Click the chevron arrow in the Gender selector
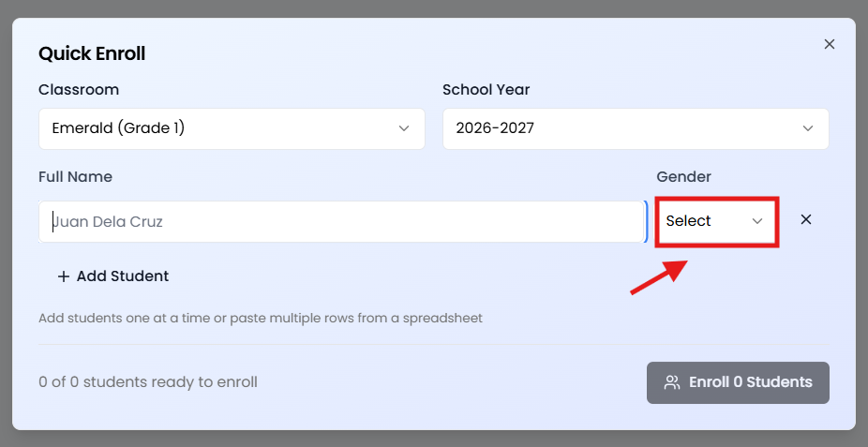 757,221
